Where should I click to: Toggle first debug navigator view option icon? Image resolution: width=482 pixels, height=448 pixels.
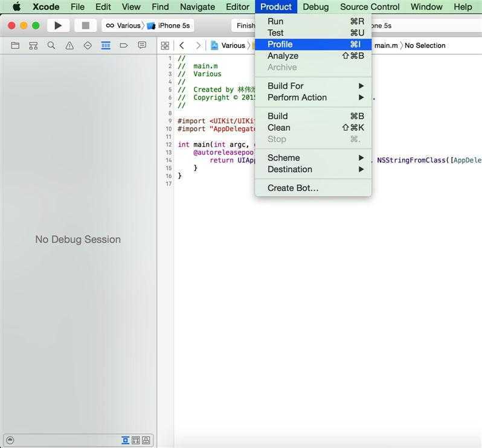(126, 440)
